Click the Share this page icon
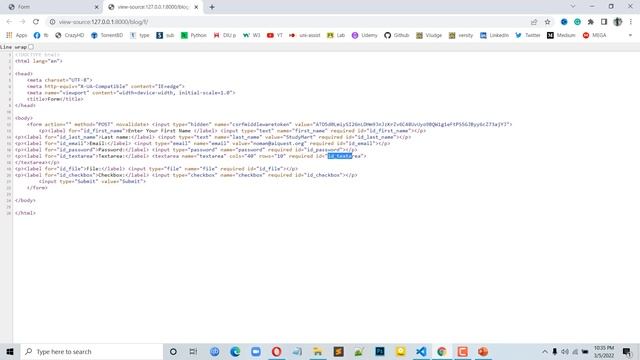Screen dimensions: 640x360 534,22
